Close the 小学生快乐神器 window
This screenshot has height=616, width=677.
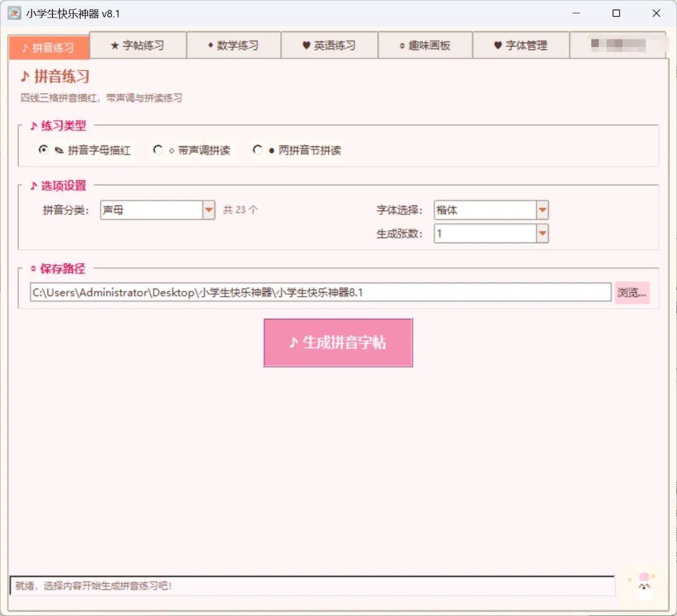coord(656,13)
